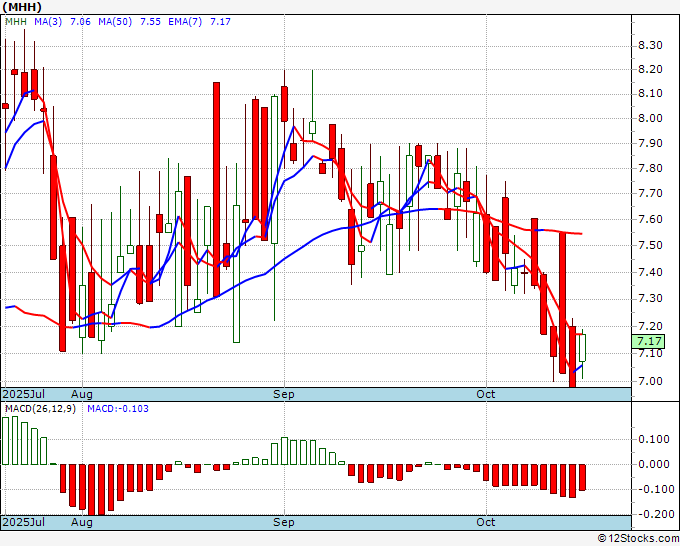
Task: Select the MA(3) legend label
Action: pos(48,22)
